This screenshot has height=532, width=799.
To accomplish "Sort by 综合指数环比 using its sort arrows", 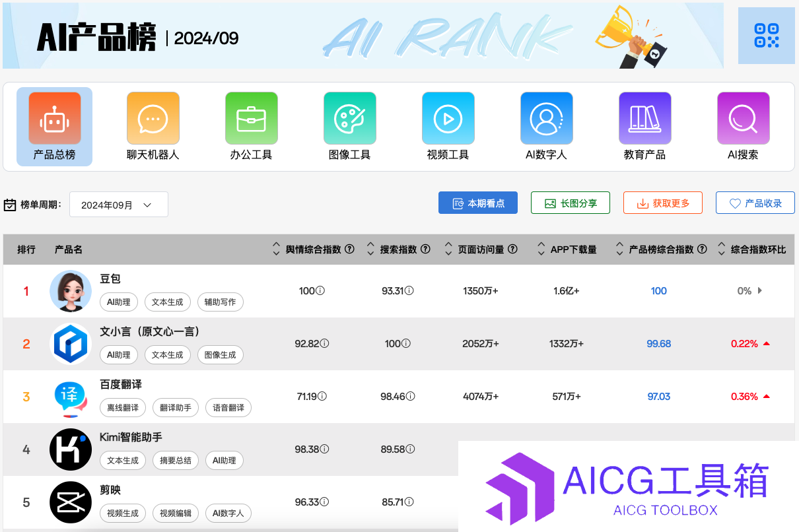I will (721, 249).
